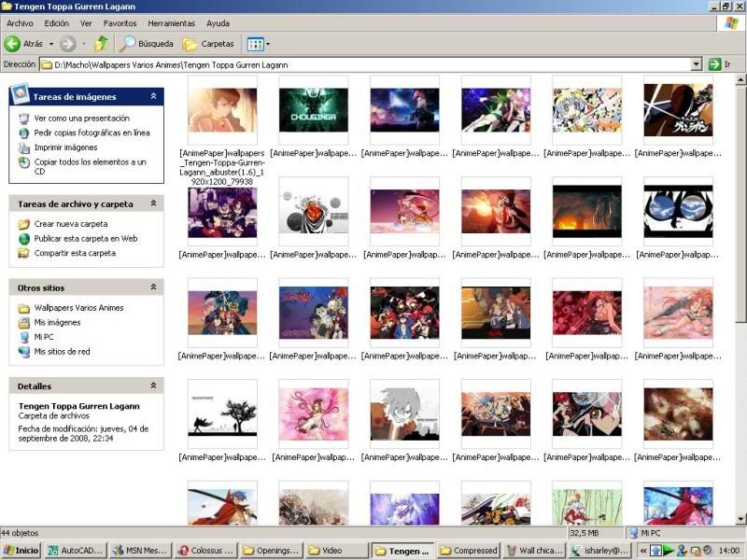Collapse the Detalles panel
The image size is (747, 560).
tap(153, 385)
